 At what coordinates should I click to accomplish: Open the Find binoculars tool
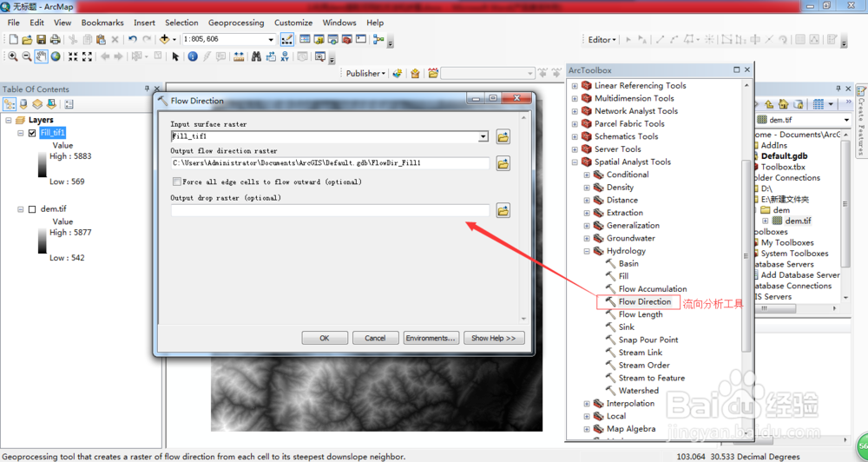coord(256,56)
